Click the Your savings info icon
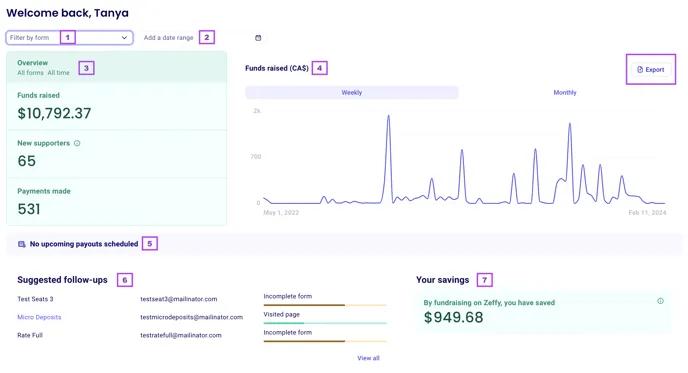Screen dimensions: 688x373 (x=660, y=301)
